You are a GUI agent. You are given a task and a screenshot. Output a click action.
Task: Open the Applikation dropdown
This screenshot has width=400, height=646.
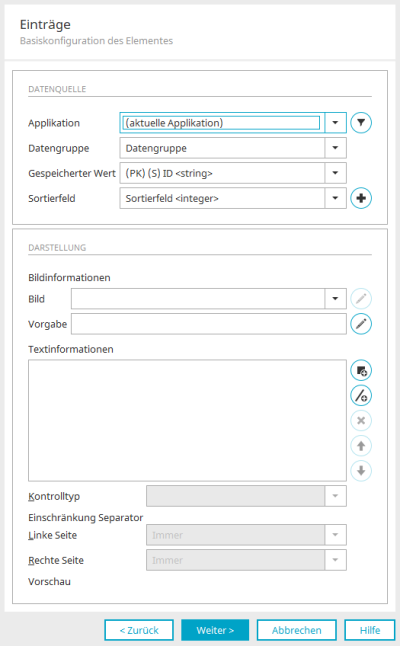pyautogui.click(x=335, y=123)
